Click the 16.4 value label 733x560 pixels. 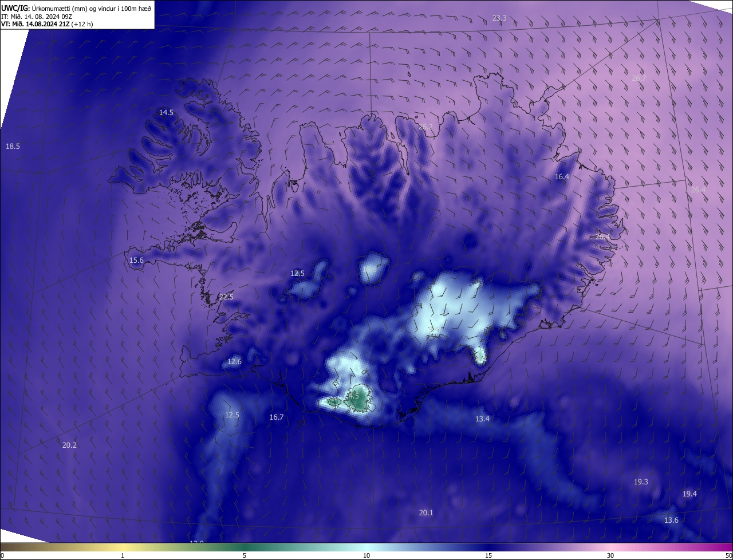pyautogui.click(x=562, y=177)
